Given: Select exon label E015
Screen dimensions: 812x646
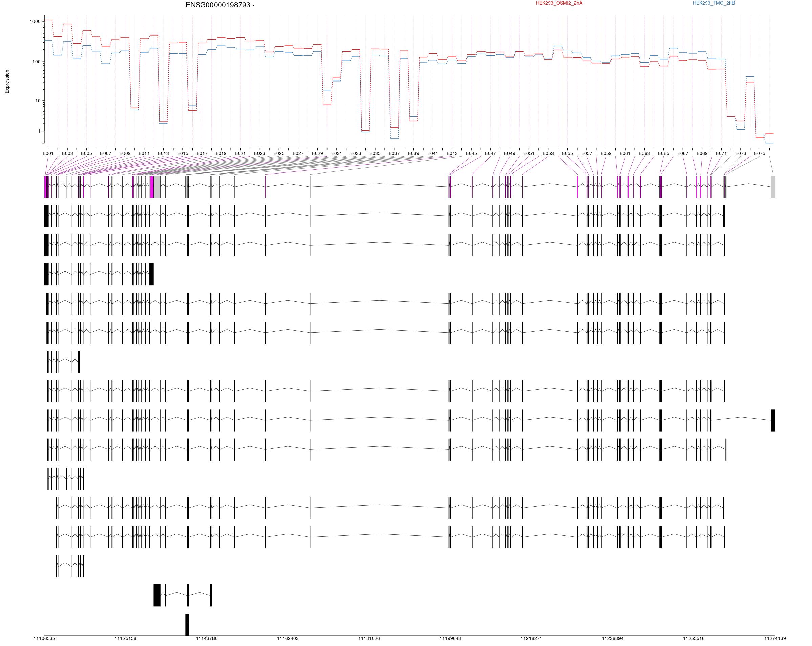Looking at the screenshot, I should coord(183,153).
